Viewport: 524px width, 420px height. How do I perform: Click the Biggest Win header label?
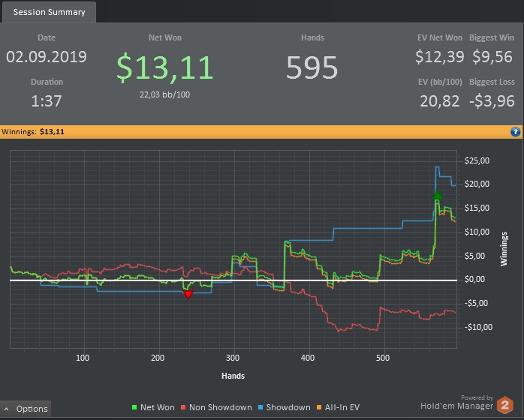tap(492, 37)
